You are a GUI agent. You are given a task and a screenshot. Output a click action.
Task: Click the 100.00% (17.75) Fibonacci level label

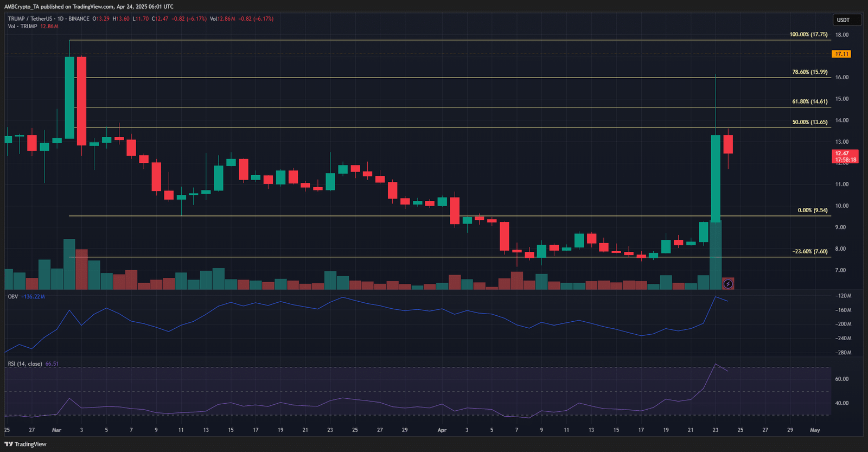[808, 34]
